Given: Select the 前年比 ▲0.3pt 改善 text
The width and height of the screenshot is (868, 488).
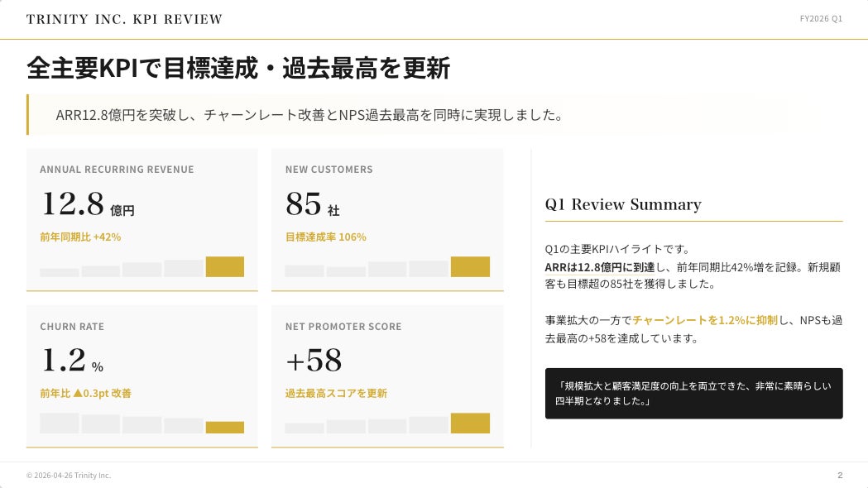Looking at the screenshot, I should tap(85, 394).
